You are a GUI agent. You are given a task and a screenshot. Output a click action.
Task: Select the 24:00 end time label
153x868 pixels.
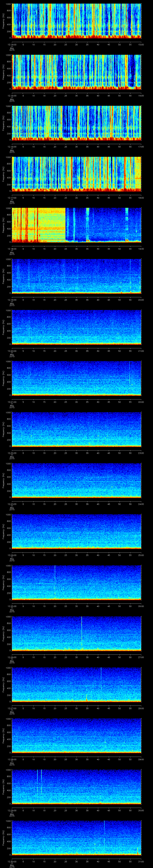(x=141, y=504)
